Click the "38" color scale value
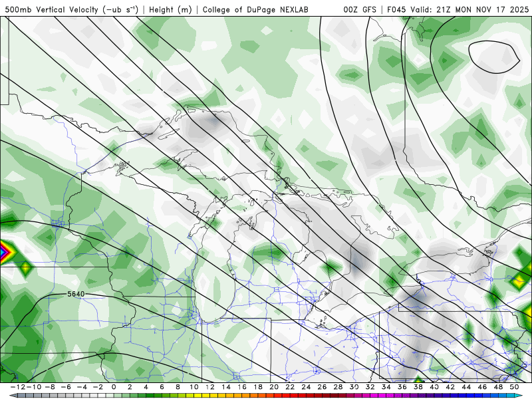Image resolution: width=532 pixels, height=399 pixels. [418, 387]
